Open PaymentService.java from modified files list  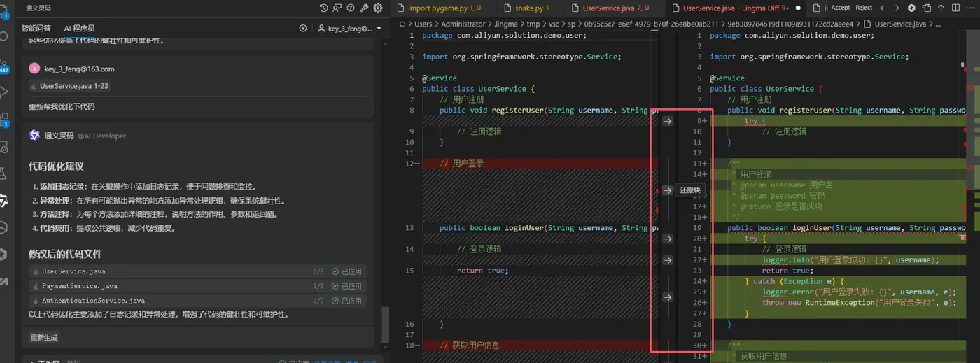[80, 286]
